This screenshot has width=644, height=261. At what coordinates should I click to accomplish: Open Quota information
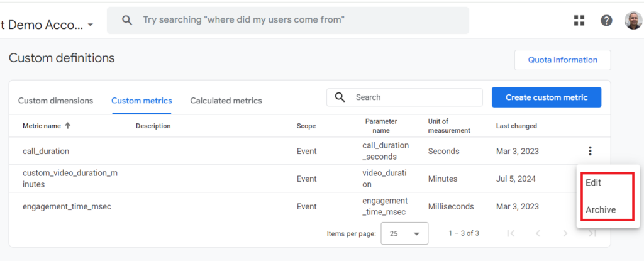tap(563, 60)
